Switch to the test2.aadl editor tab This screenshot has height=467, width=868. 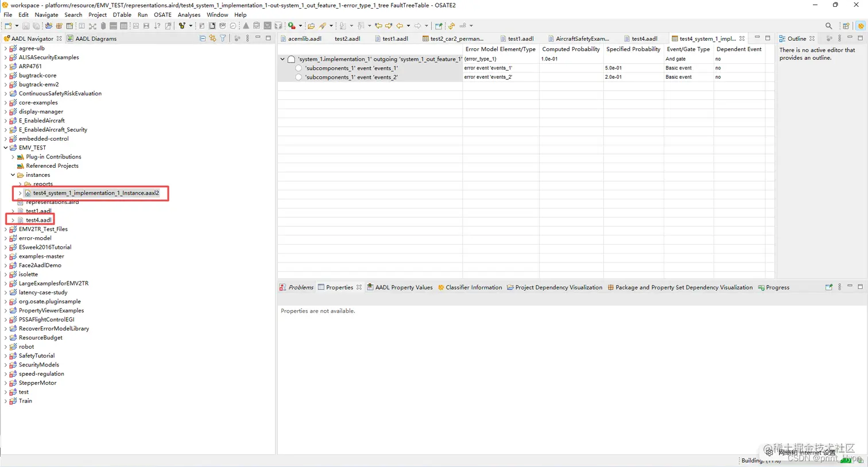point(347,38)
